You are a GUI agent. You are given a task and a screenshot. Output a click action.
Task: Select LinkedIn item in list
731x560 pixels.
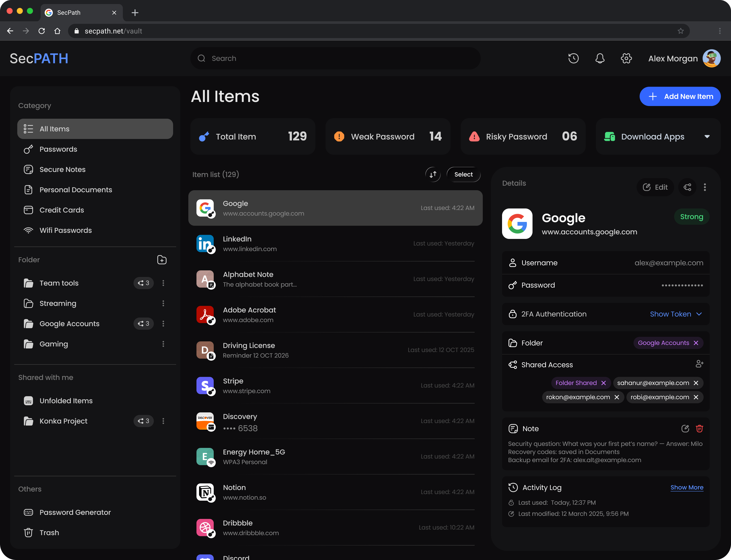(x=335, y=244)
